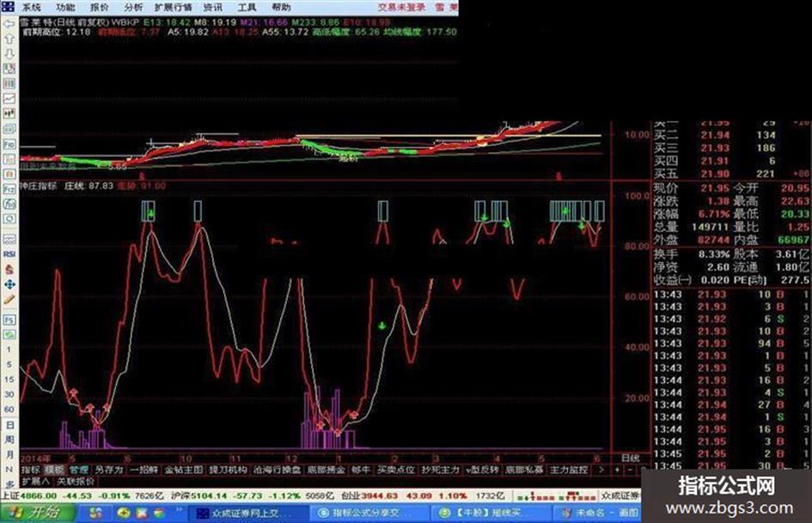
Task: Click the 关联报价 button
Action: [x=76, y=481]
